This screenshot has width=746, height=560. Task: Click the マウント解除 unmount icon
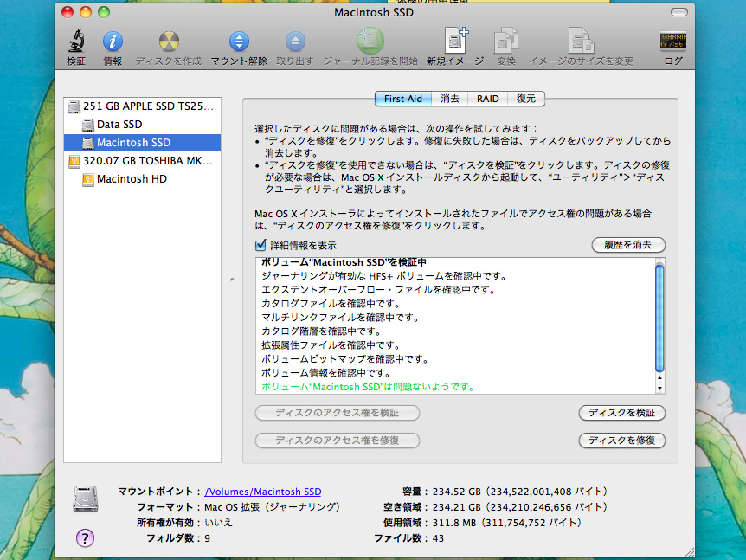tap(239, 42)
